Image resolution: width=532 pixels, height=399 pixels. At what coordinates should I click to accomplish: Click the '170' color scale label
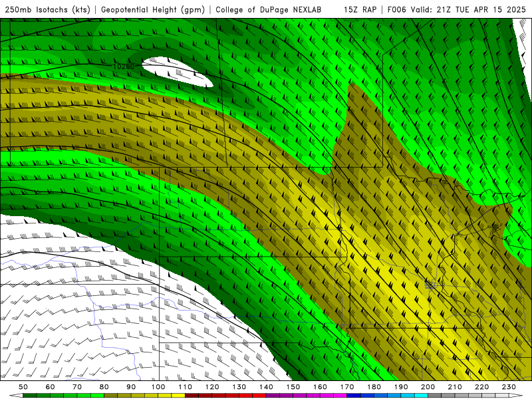click(347, 387)
